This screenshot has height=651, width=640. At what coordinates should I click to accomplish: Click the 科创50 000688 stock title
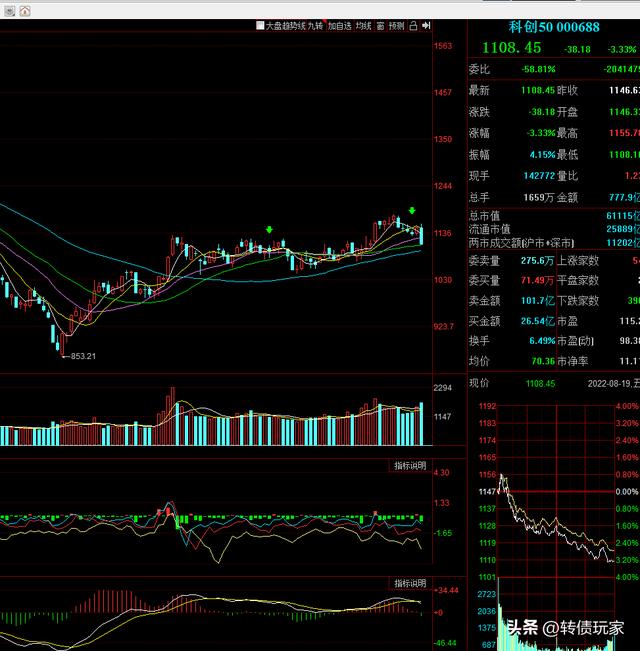pyautogui.click(x=553, y=28)
